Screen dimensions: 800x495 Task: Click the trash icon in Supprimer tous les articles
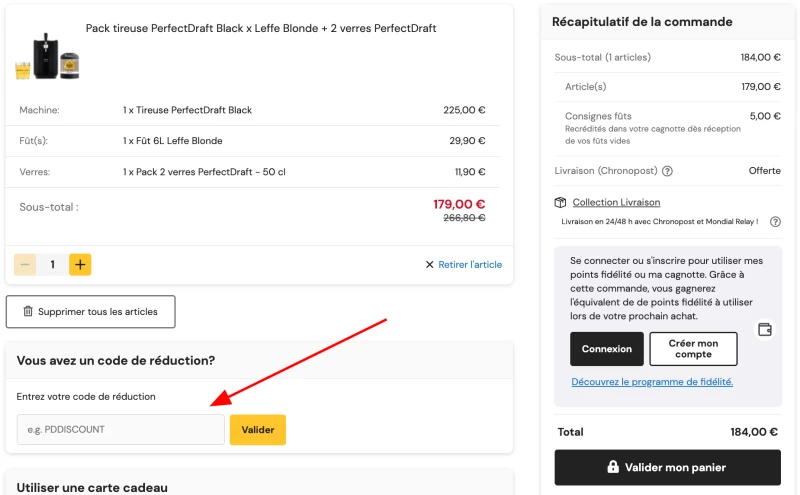tap(28, 311)
